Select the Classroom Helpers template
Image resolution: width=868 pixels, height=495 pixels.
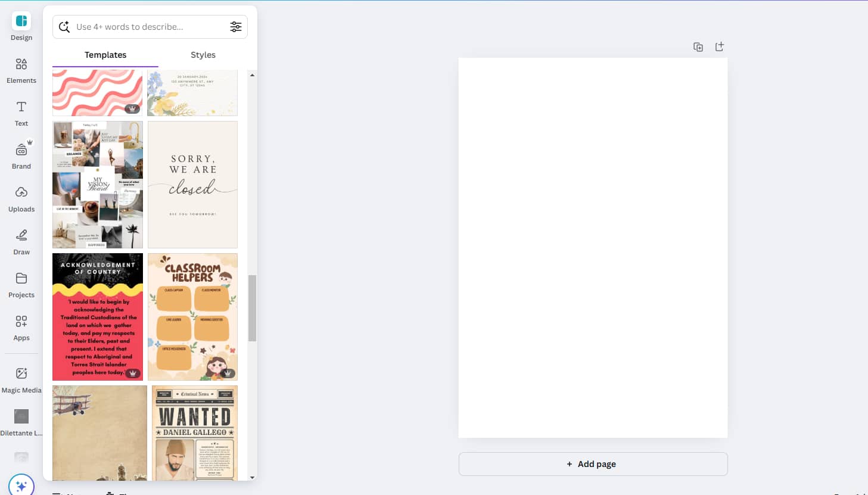click(192, 317)
